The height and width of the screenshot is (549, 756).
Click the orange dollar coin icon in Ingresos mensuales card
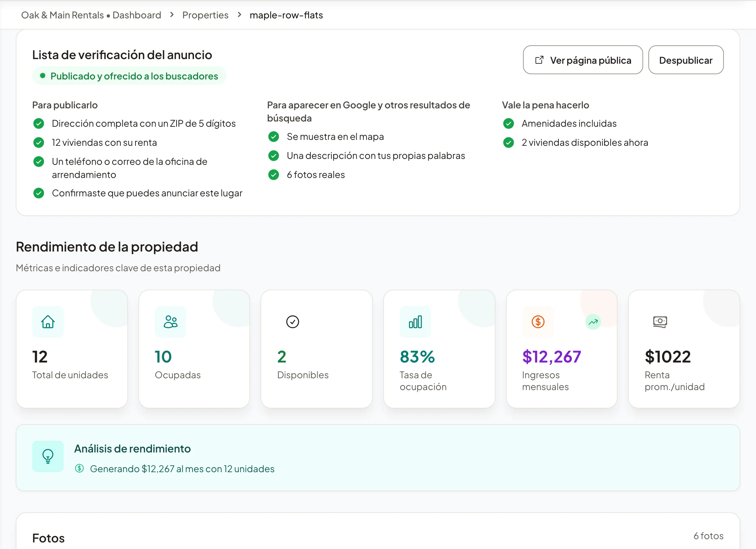pos(538,322)
